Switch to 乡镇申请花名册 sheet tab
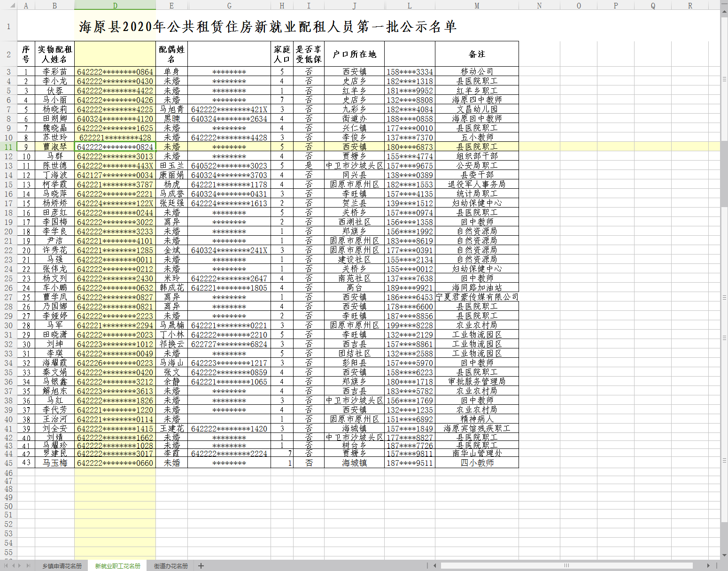Image resolution: width=728 pixels, height=571 pixels. 62,566
